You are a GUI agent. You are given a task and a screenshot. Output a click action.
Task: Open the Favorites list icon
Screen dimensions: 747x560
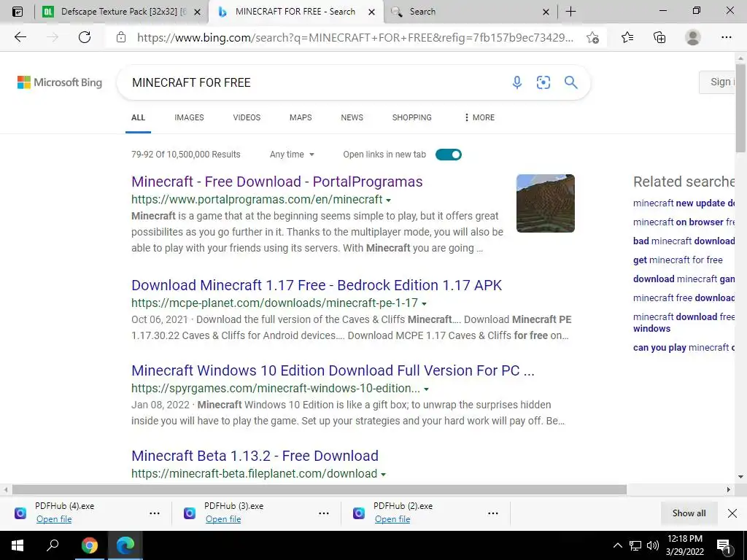click(x=627, y=37)
